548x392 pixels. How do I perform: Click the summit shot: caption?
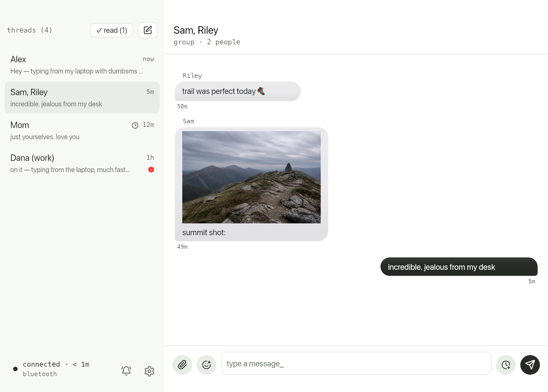click(x=204, y=233)
